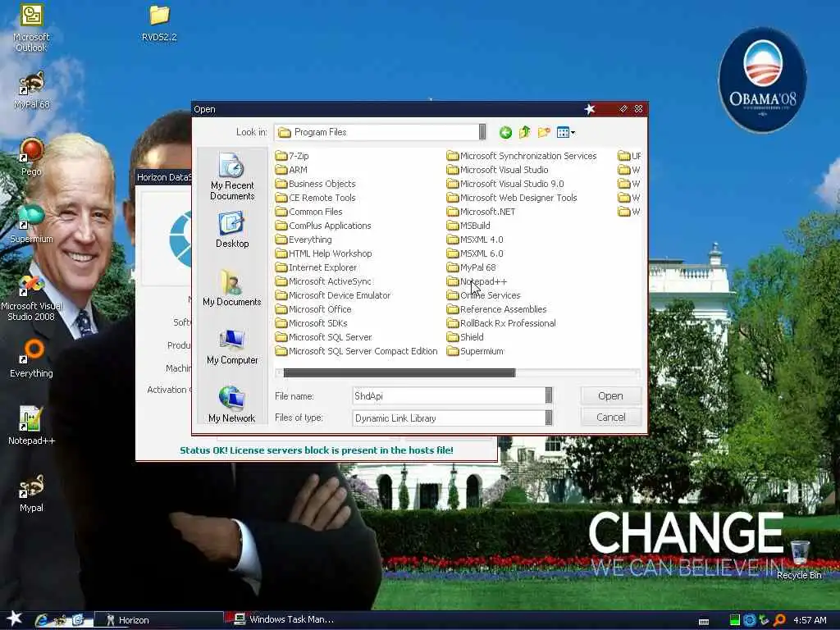Screen dimensions: 840x630
Task: Select the Internet Explorer folder
Action: tap(316, 267)
